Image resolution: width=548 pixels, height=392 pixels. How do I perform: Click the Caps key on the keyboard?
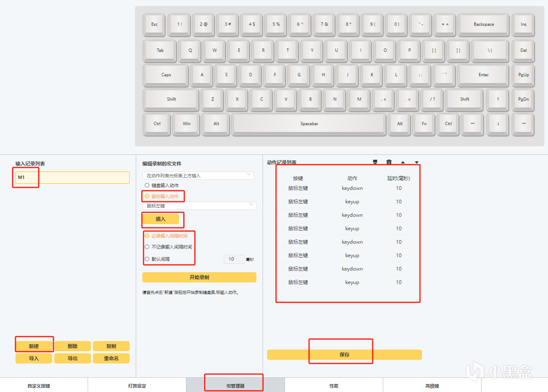point(166,75)
